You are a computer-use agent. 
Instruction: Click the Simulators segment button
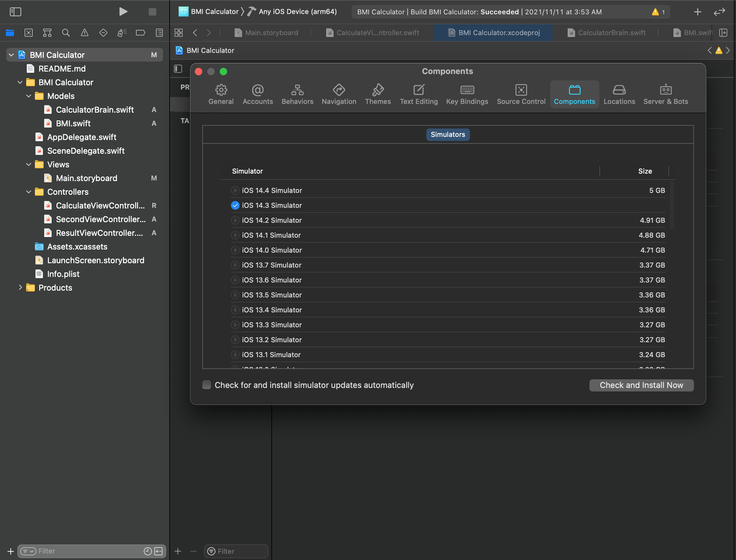coord(448,134)
